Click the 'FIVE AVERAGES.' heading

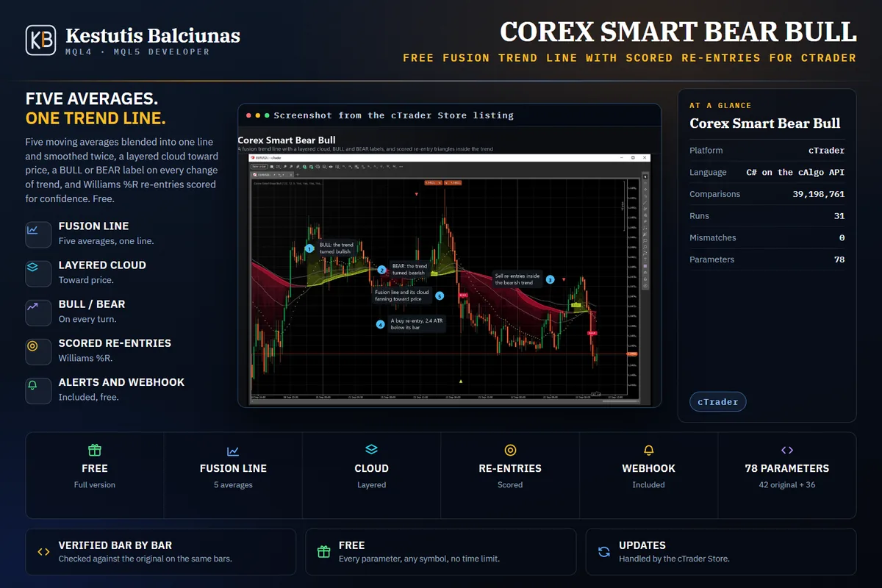pyautogui.click(x=92, y=98)
